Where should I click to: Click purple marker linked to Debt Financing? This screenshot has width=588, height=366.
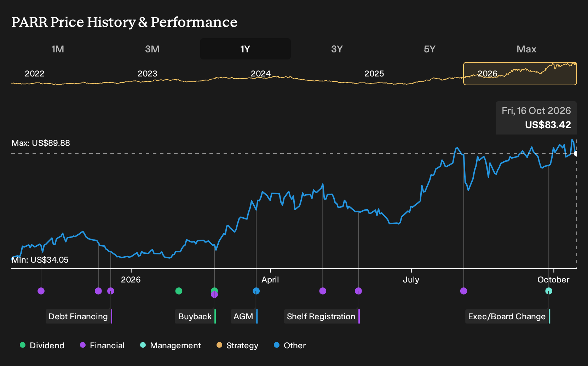[x=111, y=291]
